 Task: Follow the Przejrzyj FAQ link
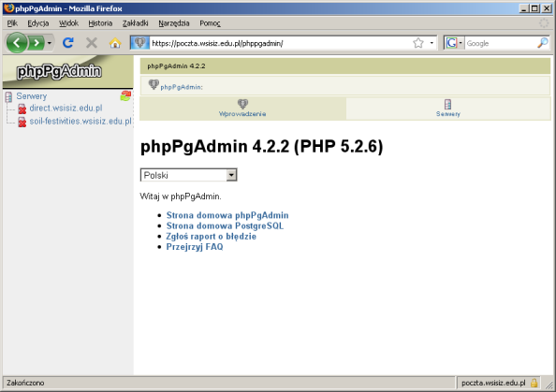click(x=195, y=247)
